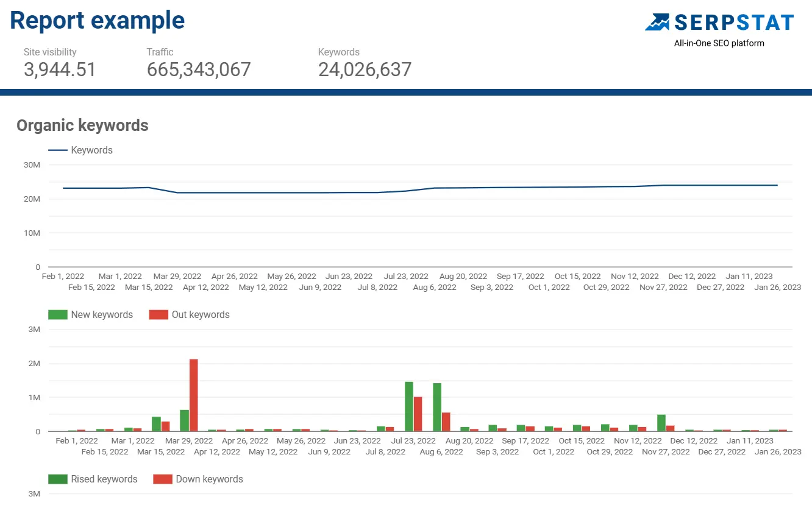Click the 2M label on the bar chart axis

pos(34,364)
